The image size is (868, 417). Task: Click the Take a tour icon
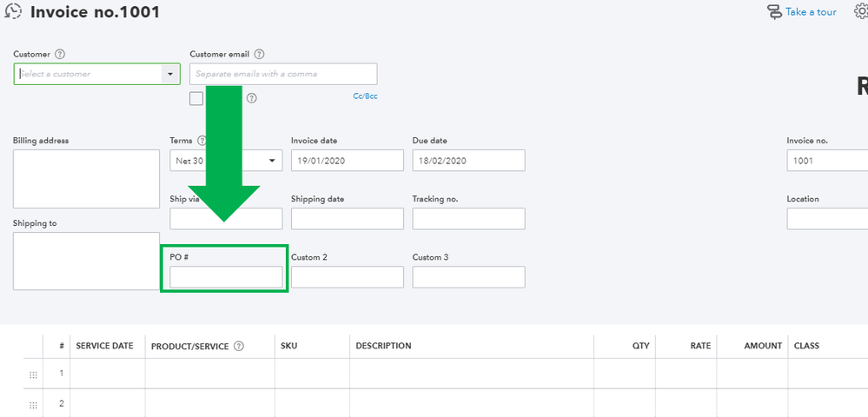[x=773, y=12]
